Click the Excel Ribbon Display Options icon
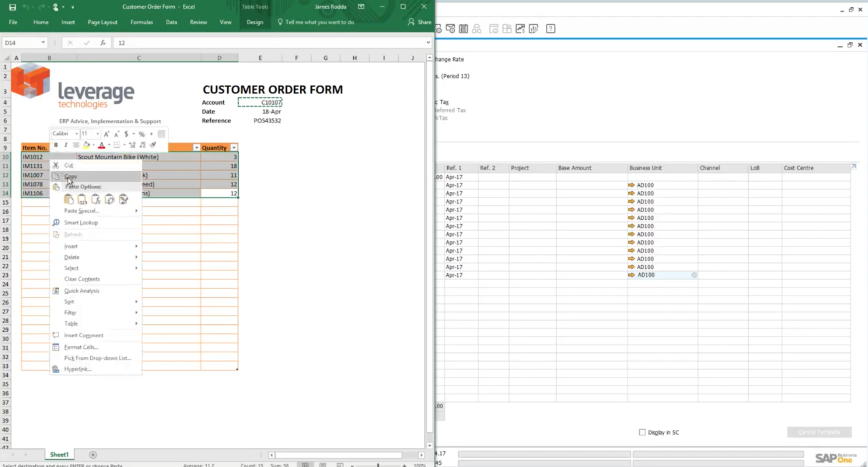868x467 pixels. pos(361,7)
